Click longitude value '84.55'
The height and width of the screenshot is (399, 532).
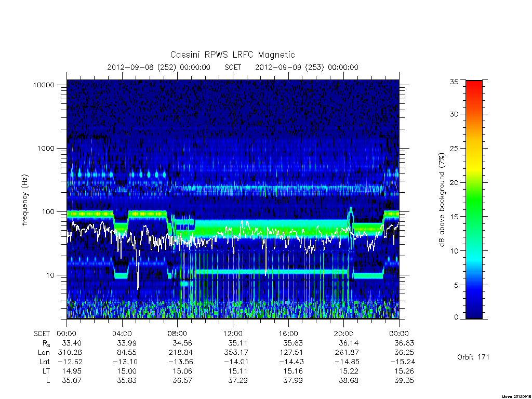(x=127, y=353)
